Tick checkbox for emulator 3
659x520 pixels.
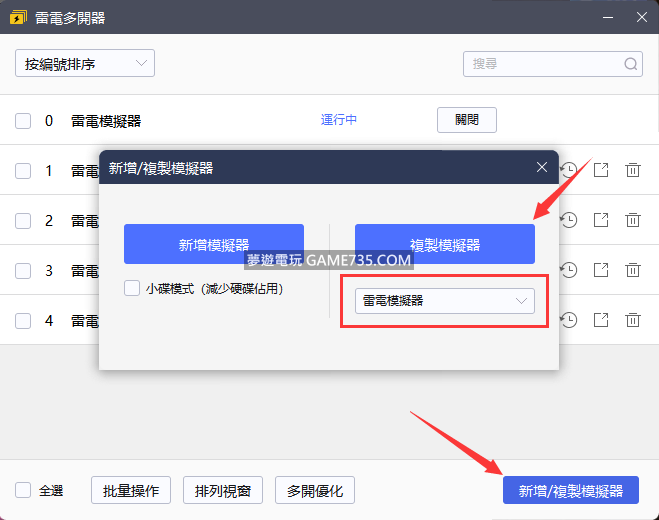coord(23,271)
